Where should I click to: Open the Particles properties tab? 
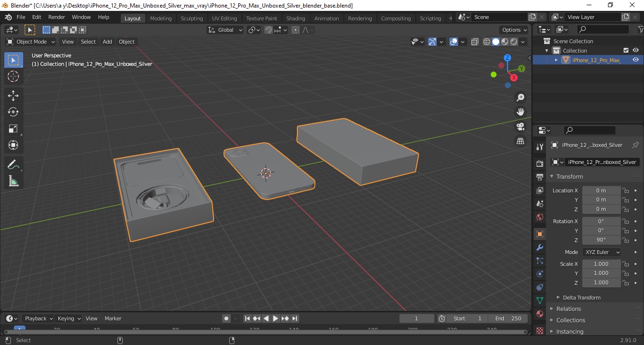pyautogui.click(x=539, y=261)
